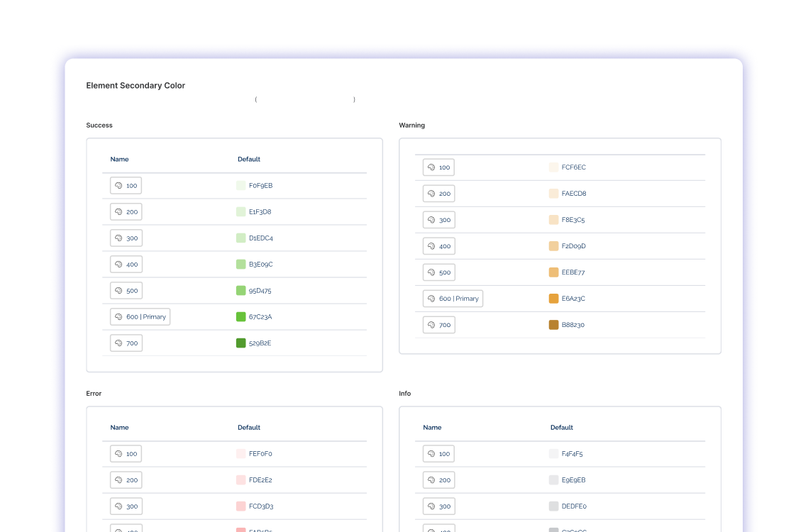Screen dimensions: 808x532
Task: Pick the FDE2E2 error color swatch
Action: [x=240, y=480]
